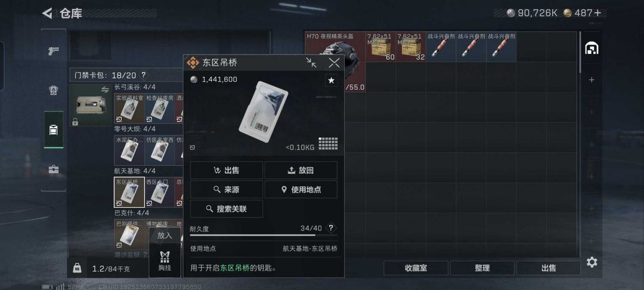The width and height of the screenshot is (644, 290).
Task: Click the 出售 sell button in popup
Action: pyautogui.click(x=227, y=170)
